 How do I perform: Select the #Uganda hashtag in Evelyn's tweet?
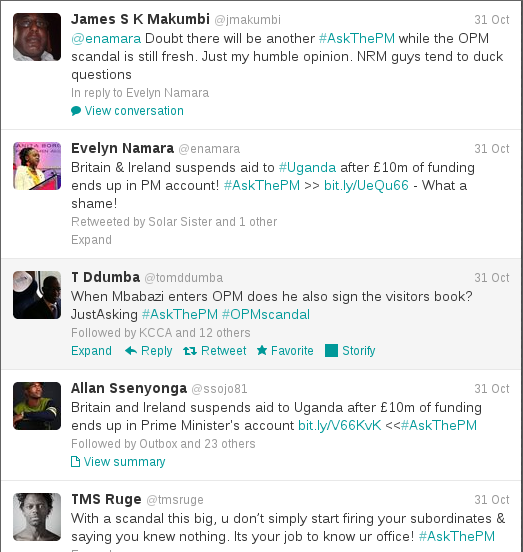[308, 168]
